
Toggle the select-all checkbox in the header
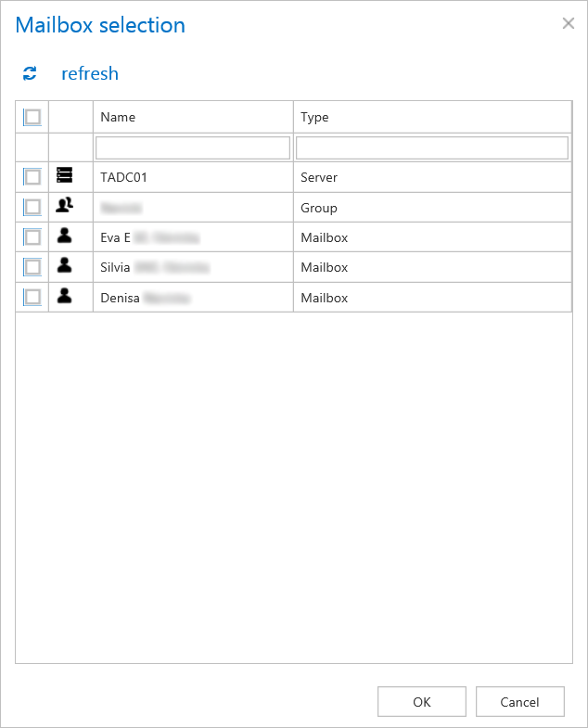pyautogui.click(x=32, y=117)
